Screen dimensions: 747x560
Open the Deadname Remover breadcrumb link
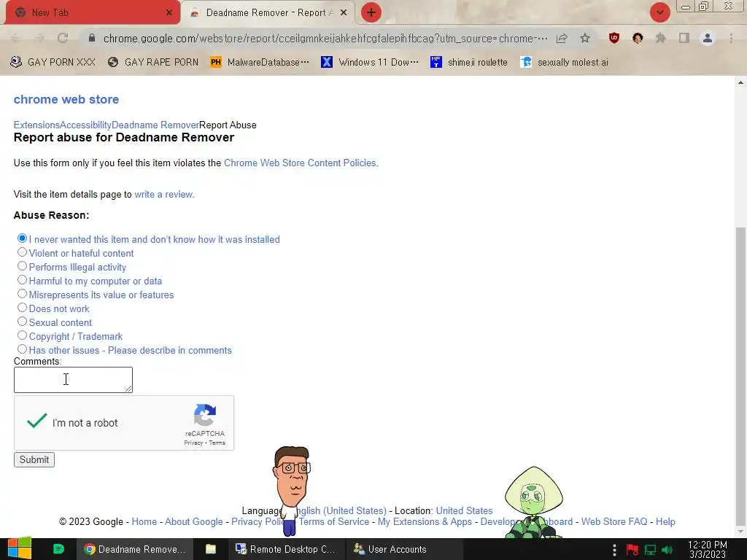pos(155,125)
